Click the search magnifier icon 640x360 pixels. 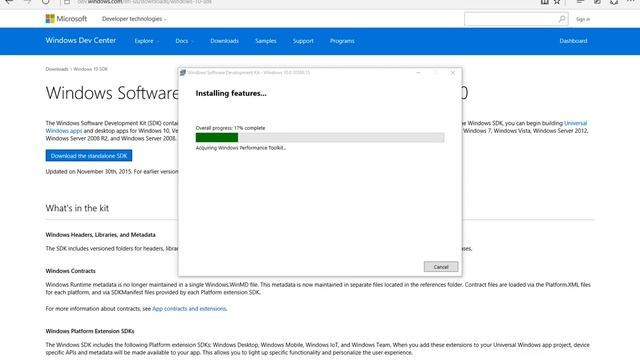pos(562,19)
